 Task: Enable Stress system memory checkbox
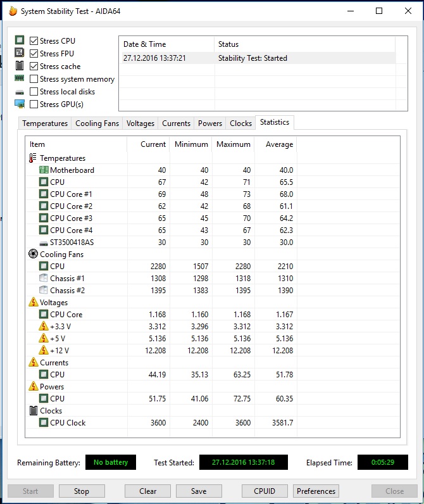pos(34,79)
